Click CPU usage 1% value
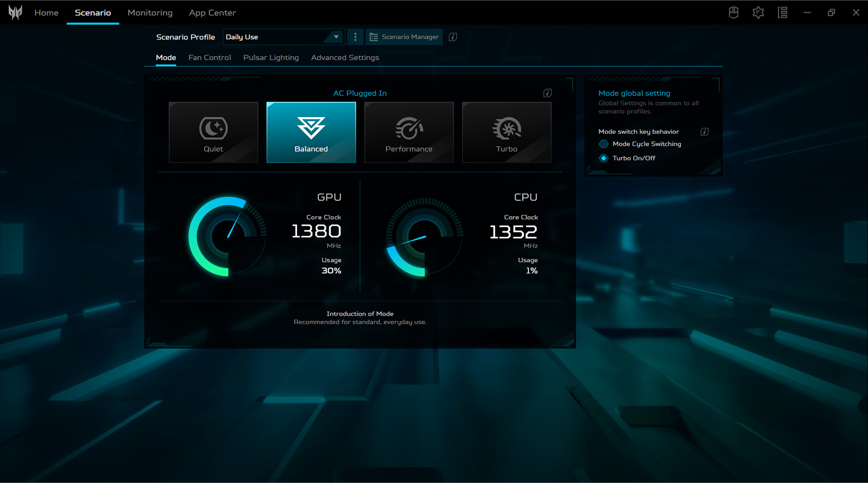Image resolution: width=868 pixels, height=483 pixels. pyautogui.click(x=532, y=271)
